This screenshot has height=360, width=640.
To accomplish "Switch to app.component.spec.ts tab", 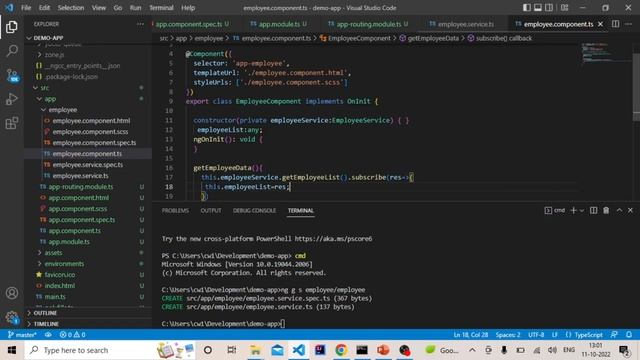I will 190,24.
